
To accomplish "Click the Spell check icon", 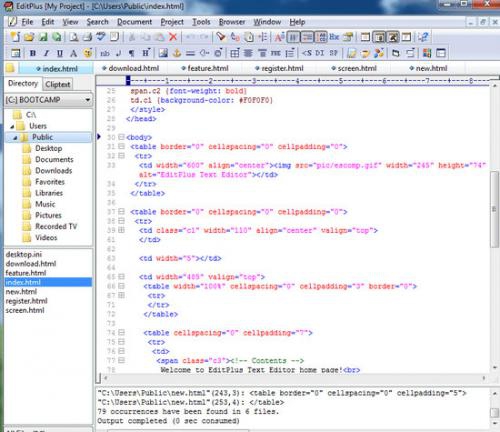I will point(101,37).
